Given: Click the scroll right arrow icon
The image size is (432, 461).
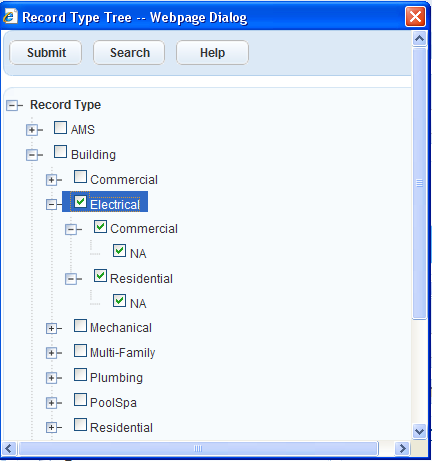Looking at the screenshot, I should 402,448.
